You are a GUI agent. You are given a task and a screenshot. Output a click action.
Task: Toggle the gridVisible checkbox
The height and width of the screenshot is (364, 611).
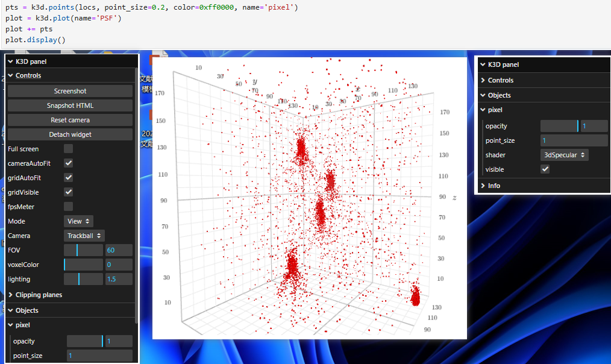pos(68,192)
